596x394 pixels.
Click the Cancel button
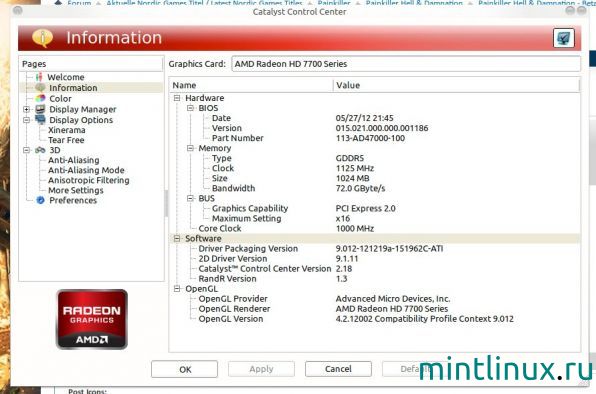[x=338, y=369]
